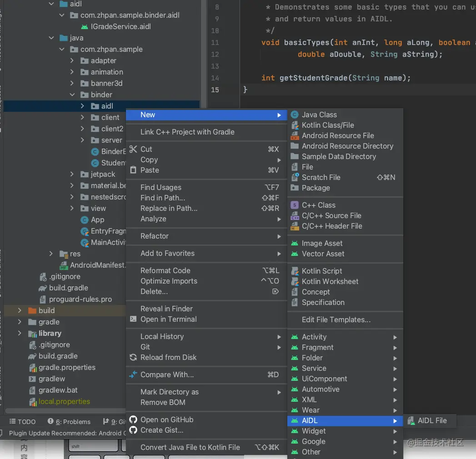Expand the client folder in project tree
Image resolution: width=476 pixels, height=459 pixels.
tap(82, 117)
